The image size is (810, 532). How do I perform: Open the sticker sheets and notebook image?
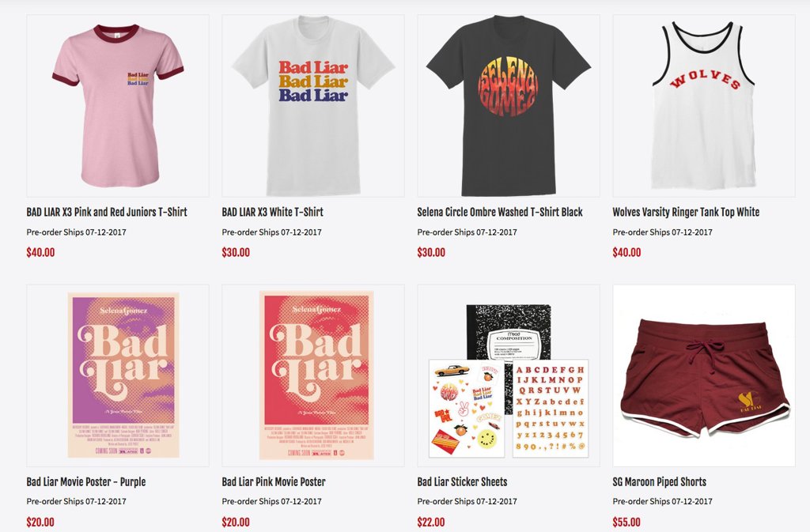pos(509,375)
